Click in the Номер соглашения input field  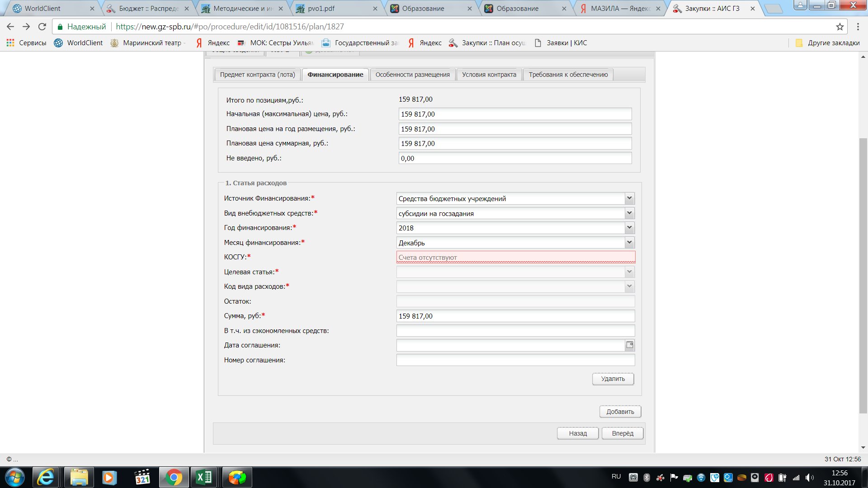515,360
